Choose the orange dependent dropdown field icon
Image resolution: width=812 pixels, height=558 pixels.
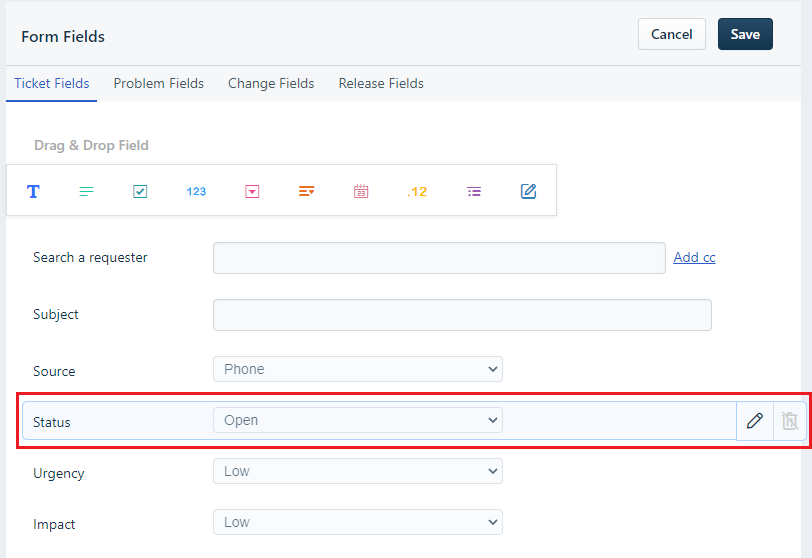(x=307, y=192)
